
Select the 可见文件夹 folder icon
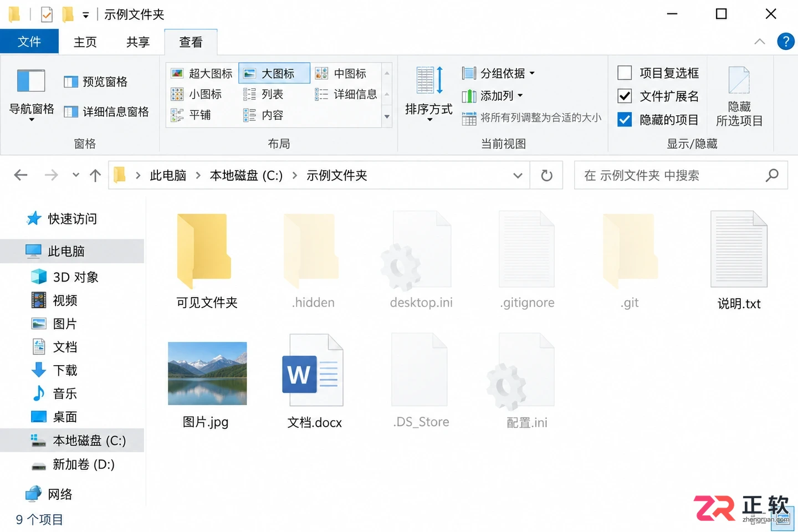click(x=204, y=251)
